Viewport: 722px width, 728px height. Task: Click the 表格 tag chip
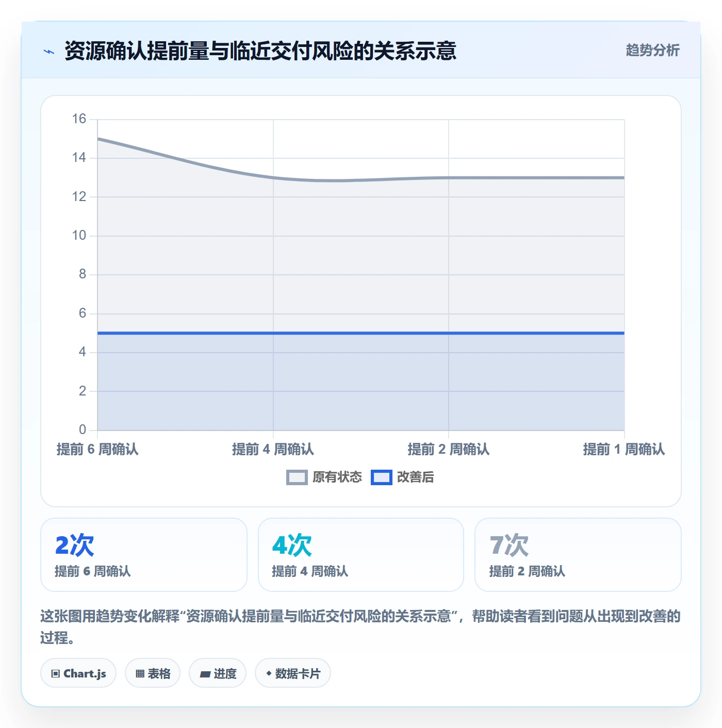[x=153, y=673]
